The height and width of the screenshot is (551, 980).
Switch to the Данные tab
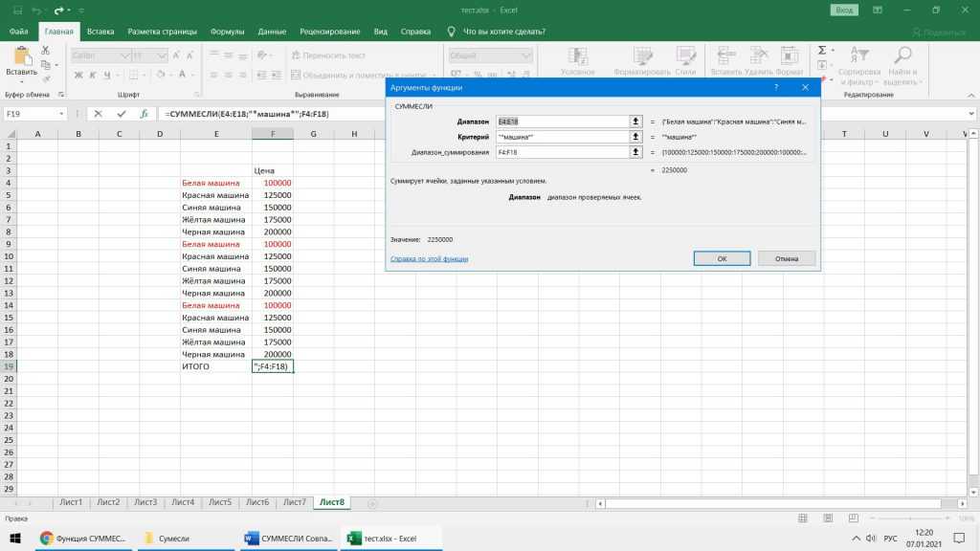pos(272,32)
